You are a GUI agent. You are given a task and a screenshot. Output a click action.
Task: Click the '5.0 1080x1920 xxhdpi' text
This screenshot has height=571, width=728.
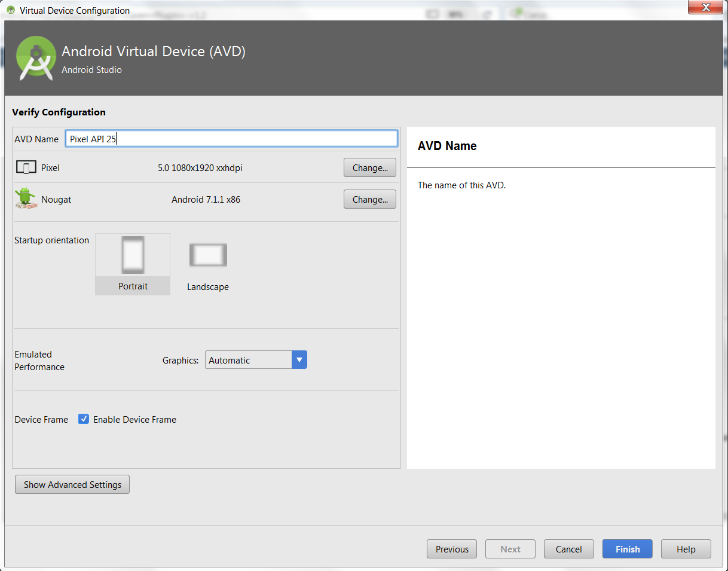pyautogui.click(x=200, y=168)
